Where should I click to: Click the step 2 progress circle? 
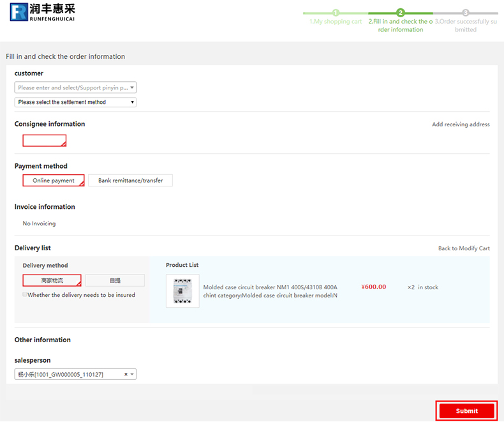401,13
